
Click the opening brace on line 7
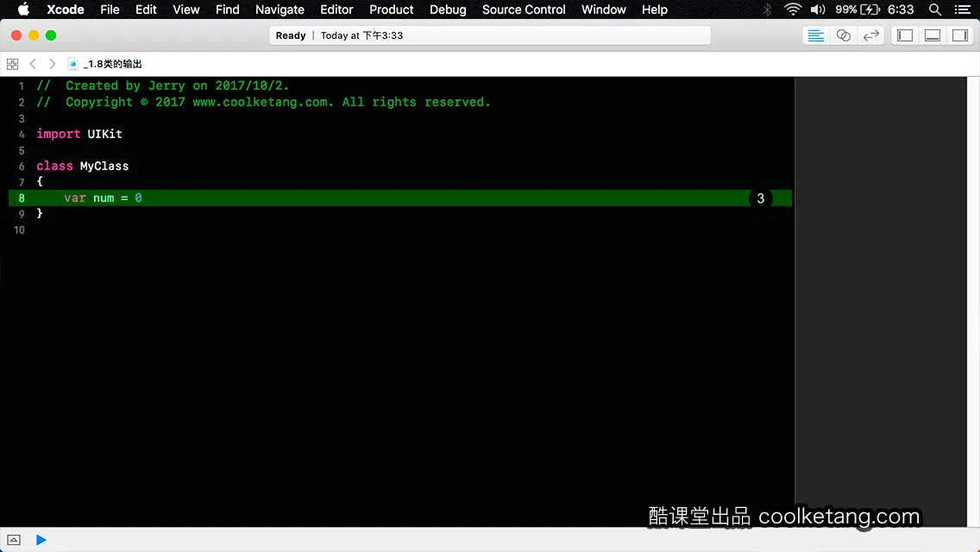[40, 181]
